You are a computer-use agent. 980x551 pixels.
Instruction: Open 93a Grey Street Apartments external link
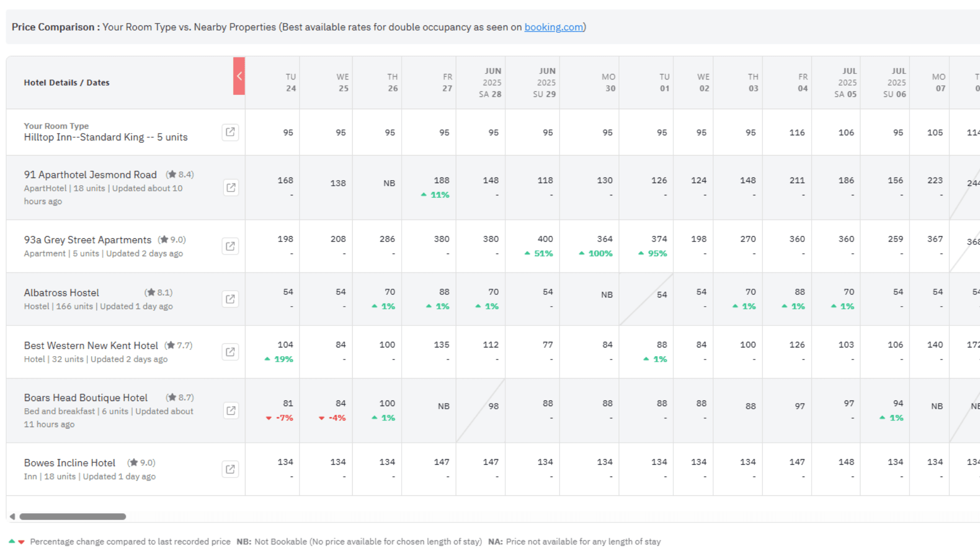[x=230, y=246]
